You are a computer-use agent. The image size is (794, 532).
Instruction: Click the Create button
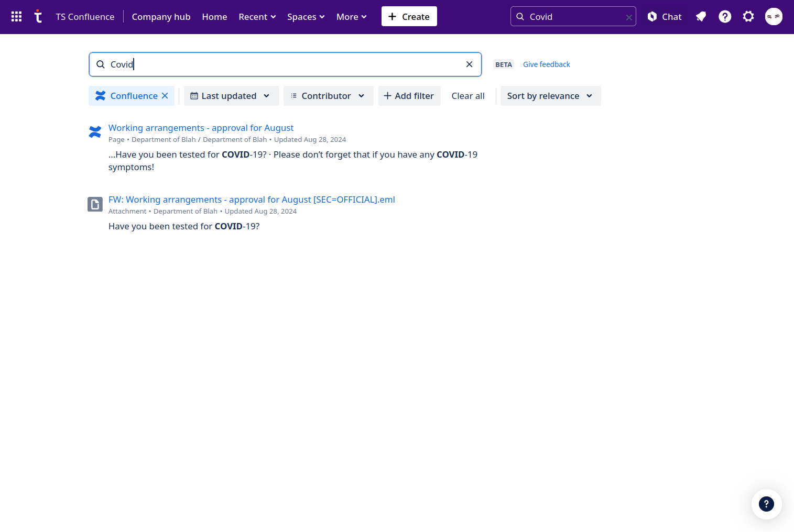point(409,17)
